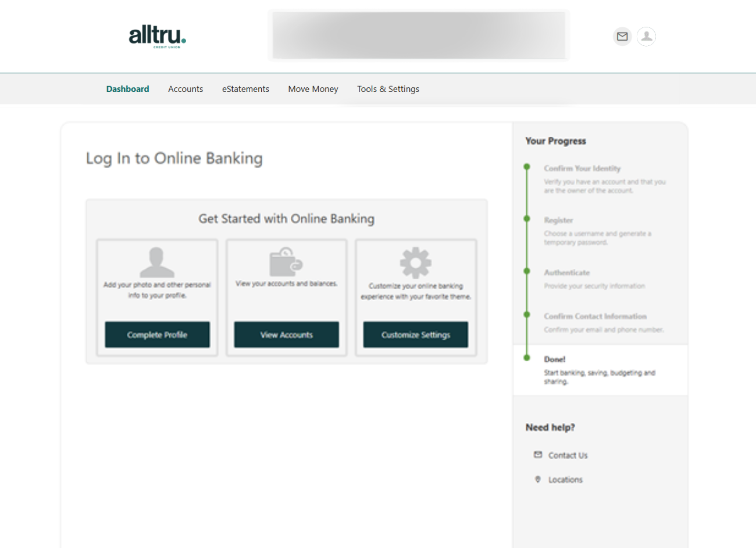The image size is (756, 548).
Task: Expand the Authenticate progress step
Action: [567, 272]
